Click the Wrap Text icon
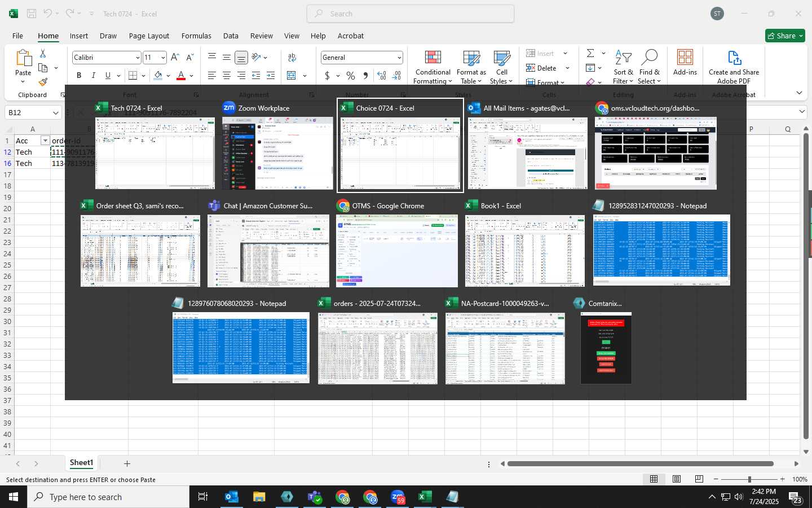Image resolution: width=812 pixels, height=508 pixels. click(x=292, y=58)
